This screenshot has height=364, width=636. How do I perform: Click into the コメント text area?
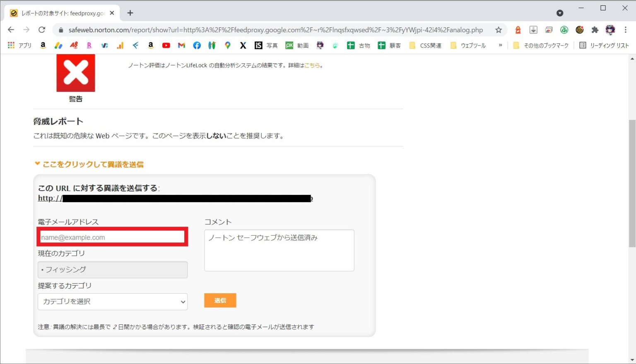(279, 251)
